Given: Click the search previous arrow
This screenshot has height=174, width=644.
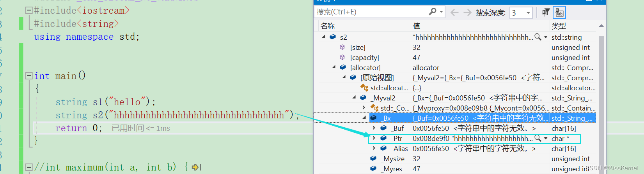Looking at the screenshot, I should 454,12.
